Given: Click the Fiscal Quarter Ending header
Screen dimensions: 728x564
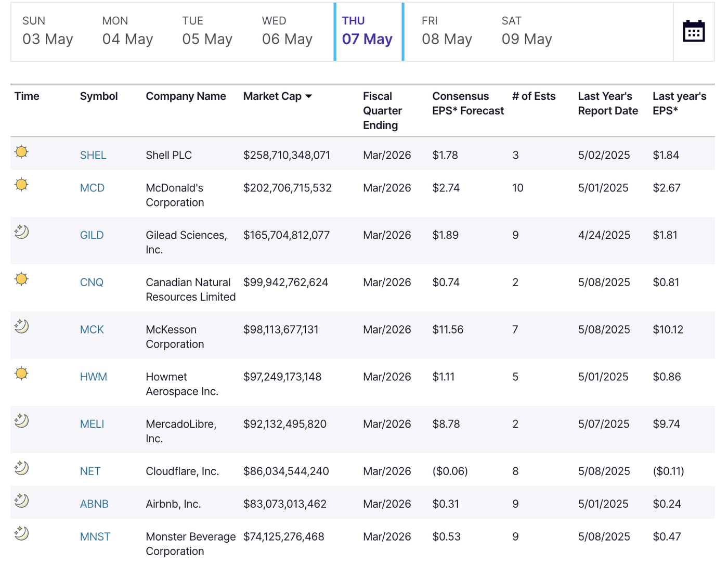Looking at the screenshot, I should [382, 111].
